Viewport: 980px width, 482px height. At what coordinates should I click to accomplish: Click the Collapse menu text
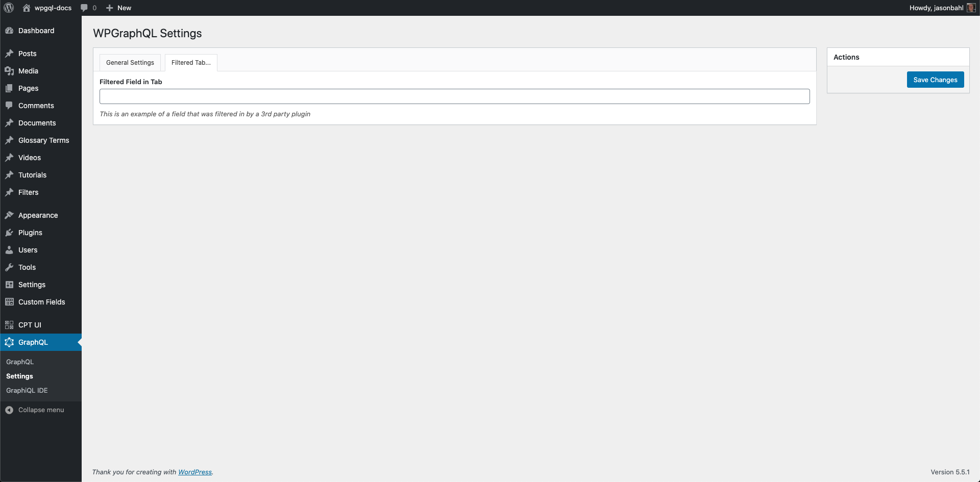41,410
